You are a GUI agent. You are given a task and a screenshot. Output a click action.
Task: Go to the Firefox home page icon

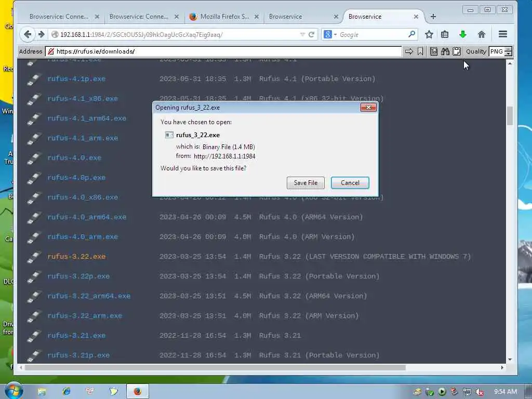tap(482, 34)
